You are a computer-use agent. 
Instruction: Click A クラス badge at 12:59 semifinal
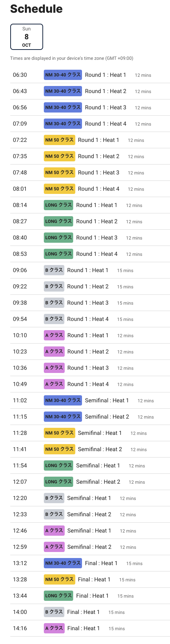click(54, 547)
